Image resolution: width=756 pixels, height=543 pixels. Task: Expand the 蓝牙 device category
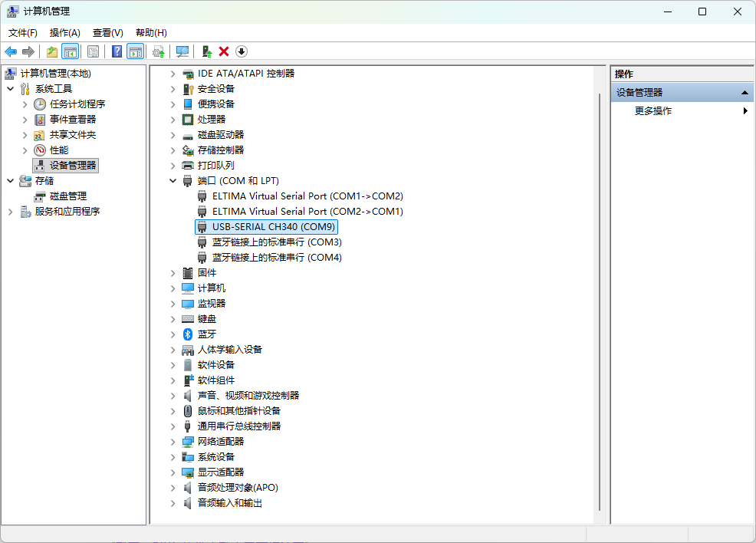[x=173, y=334]
